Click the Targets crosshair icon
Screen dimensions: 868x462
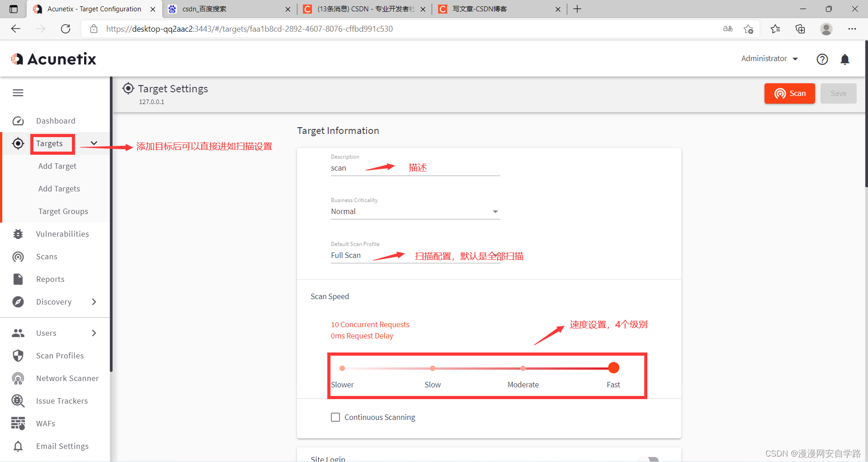pos(18,143)
